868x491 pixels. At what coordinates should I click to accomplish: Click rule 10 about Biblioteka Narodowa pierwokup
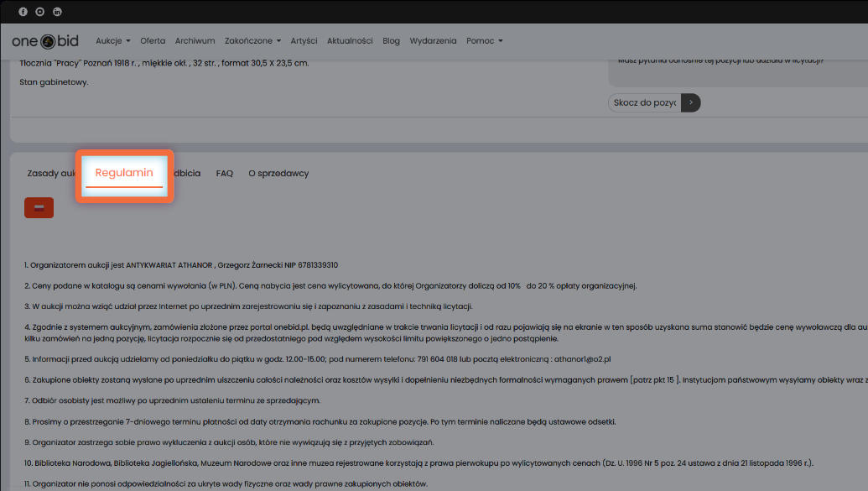pos(418,463)
